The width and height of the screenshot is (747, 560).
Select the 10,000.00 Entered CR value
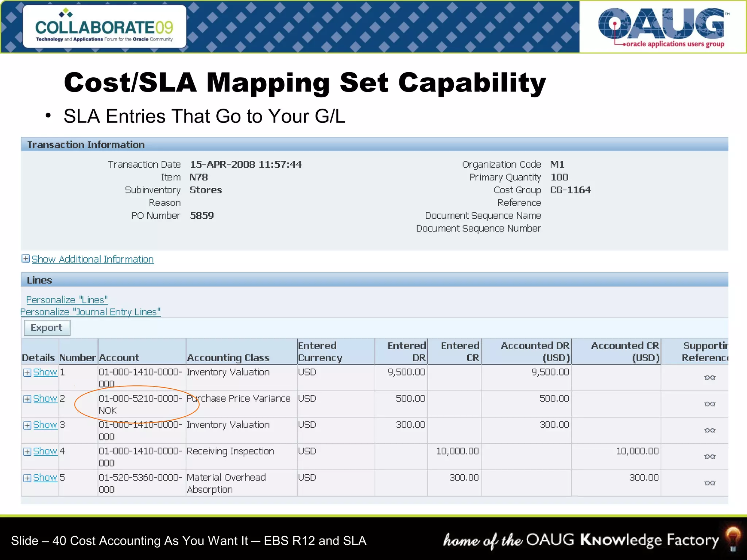[x=457, y=451]
